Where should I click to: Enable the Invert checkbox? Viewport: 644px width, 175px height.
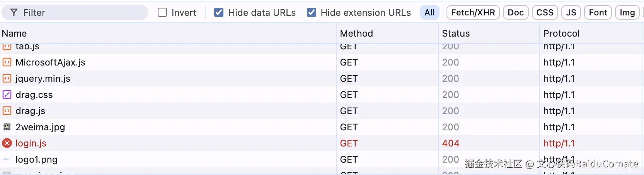click(162, 13)
